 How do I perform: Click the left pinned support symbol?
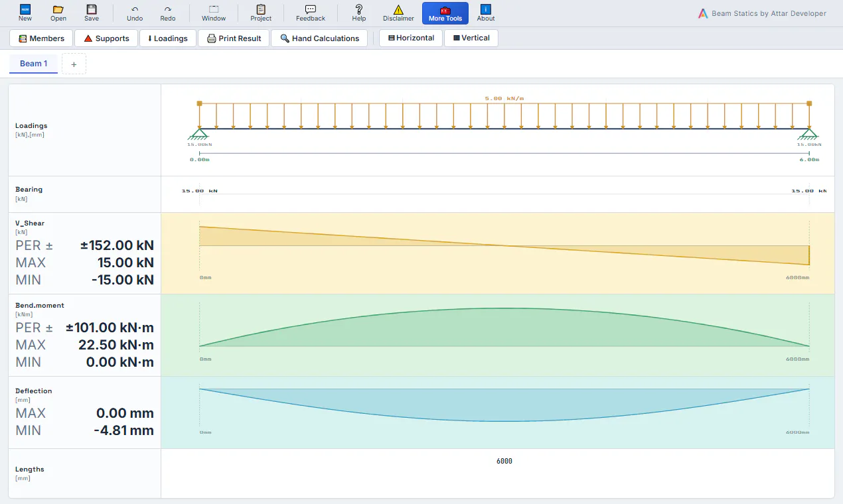[199, 134]
